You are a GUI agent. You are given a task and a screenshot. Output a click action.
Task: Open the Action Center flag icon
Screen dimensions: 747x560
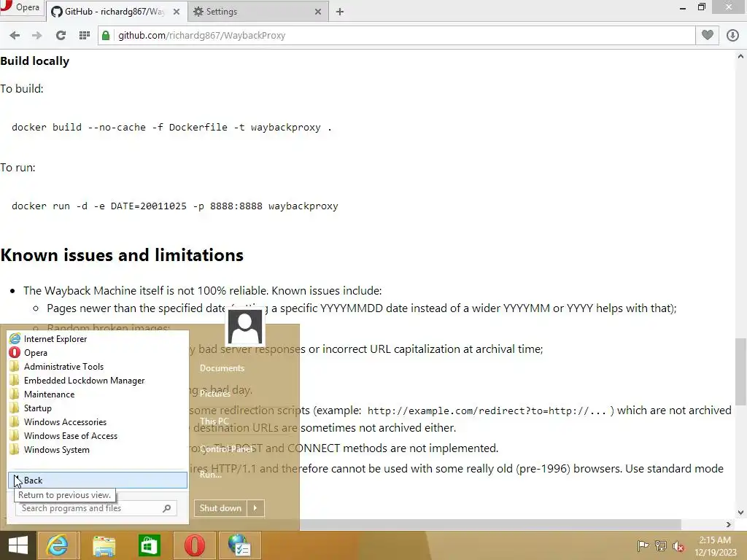click(643, 545)
